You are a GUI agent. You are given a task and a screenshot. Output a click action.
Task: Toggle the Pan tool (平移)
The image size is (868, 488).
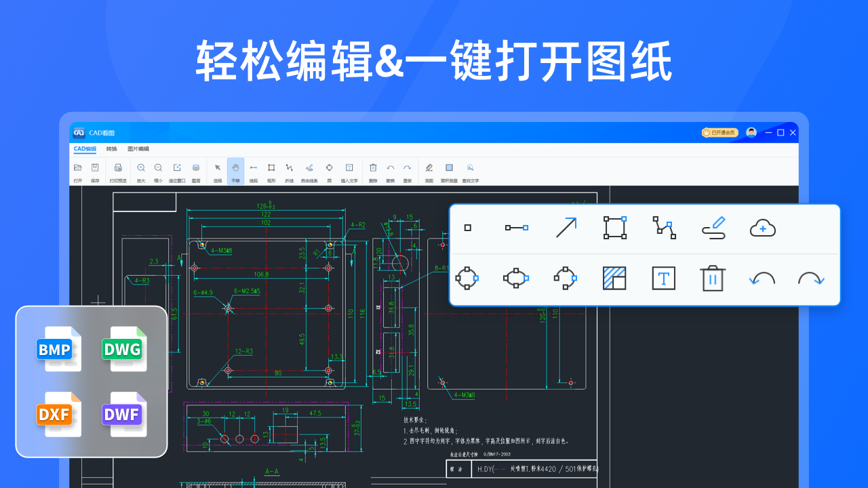[235, 171]
